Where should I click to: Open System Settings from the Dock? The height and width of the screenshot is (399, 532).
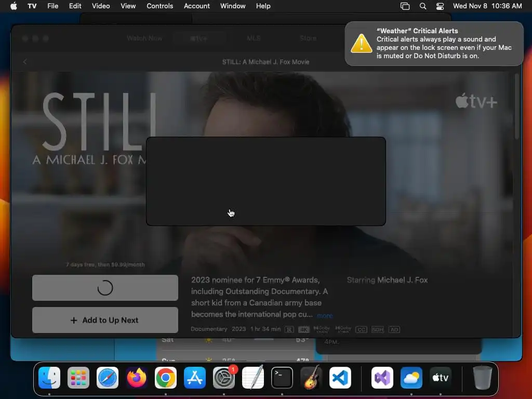(x=224, y=378)
